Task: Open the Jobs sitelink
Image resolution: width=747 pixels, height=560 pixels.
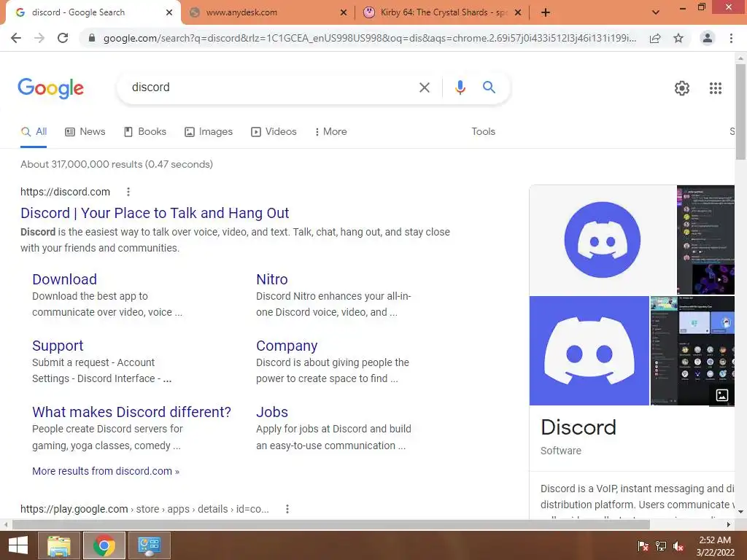Action: (271, 412)
